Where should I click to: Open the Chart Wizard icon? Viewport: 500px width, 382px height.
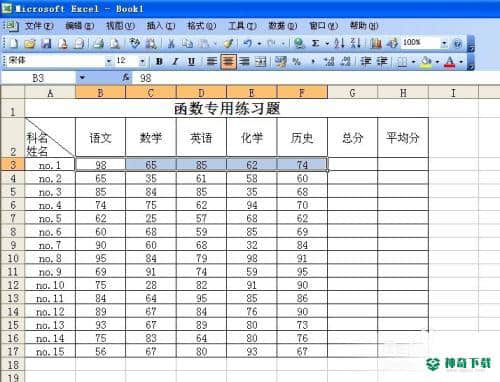(x=376, y=43)
